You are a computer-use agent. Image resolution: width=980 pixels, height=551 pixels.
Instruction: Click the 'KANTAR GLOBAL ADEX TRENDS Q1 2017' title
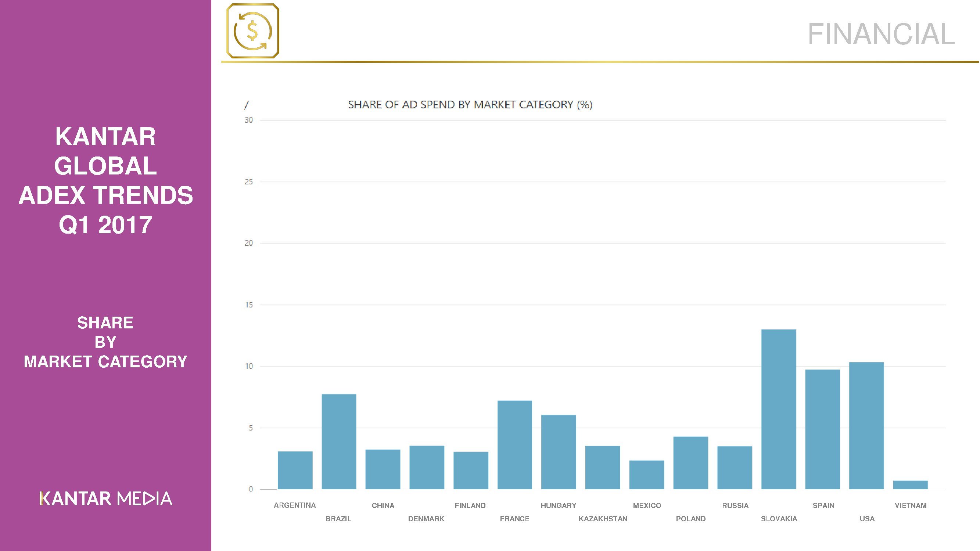[106, 180]
